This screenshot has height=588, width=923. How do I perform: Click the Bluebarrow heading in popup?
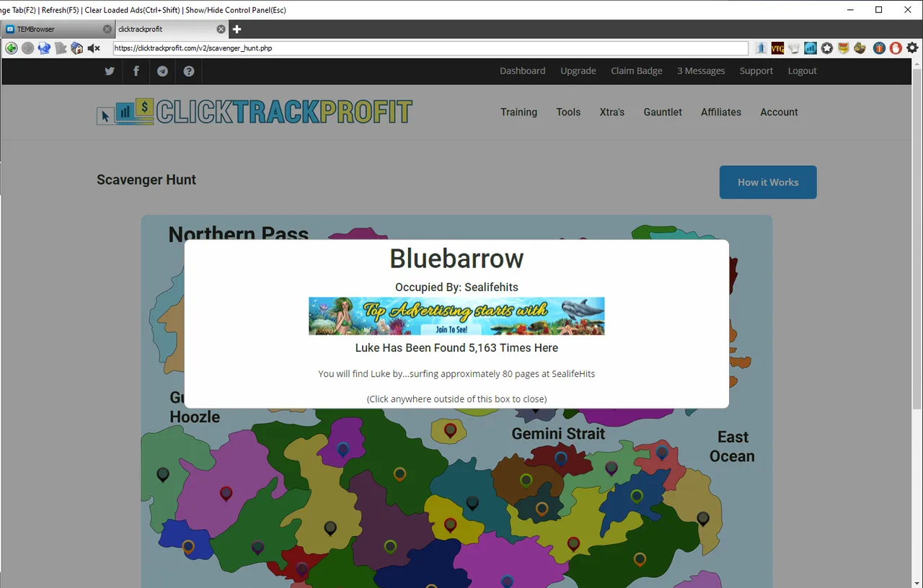pos(456,258)
